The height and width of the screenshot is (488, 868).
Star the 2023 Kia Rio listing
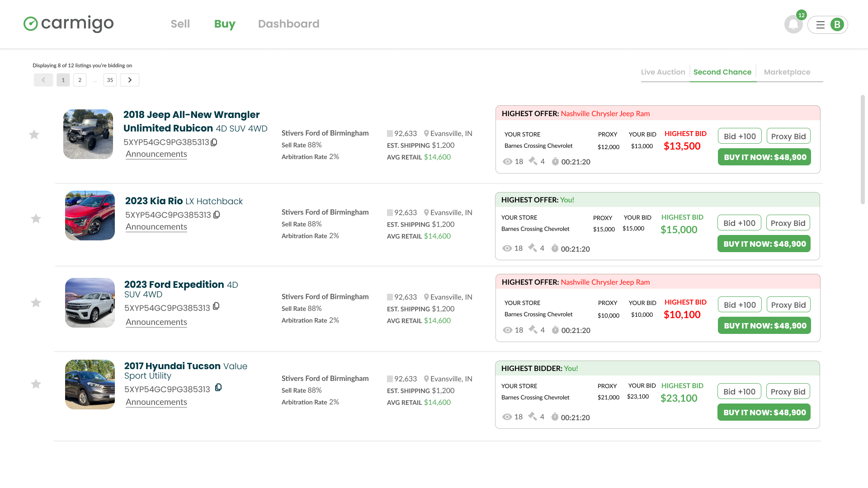coord(36,219)
